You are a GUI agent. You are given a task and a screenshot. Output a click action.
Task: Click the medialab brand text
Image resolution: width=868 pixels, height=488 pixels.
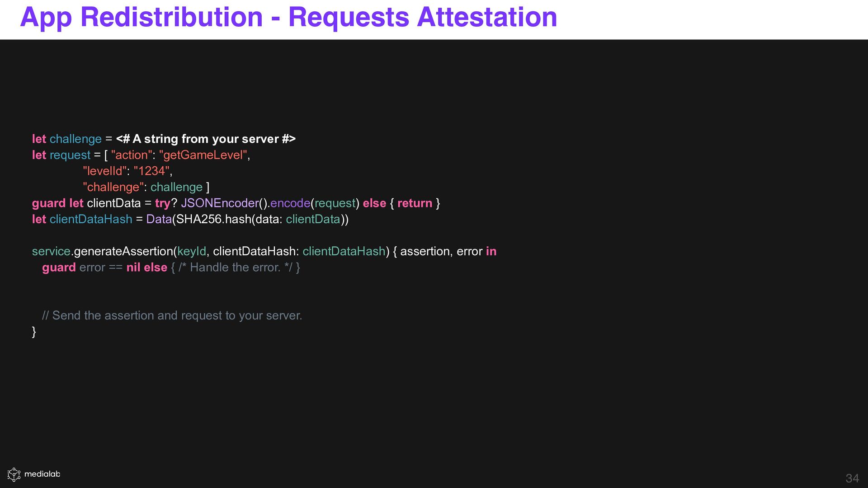[42, 474]
